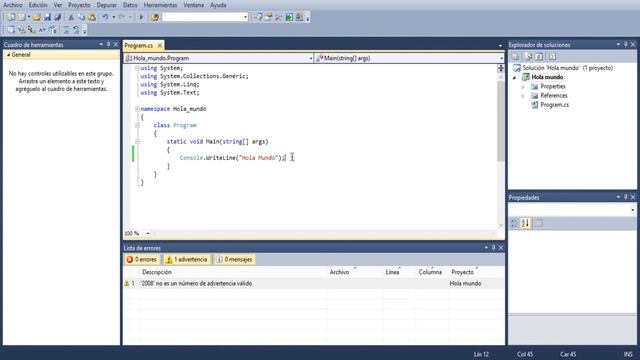This screenshot has height=360, width=640.
Task: Open the editor zoom 100 % dropdown
Action: tap(148, 233)
